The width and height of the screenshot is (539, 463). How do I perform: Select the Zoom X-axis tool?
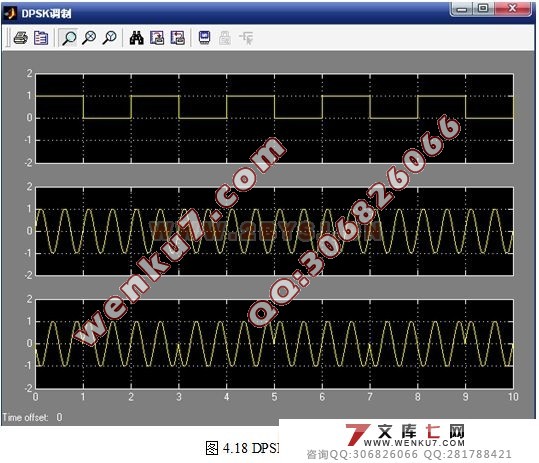pos(89,38)
